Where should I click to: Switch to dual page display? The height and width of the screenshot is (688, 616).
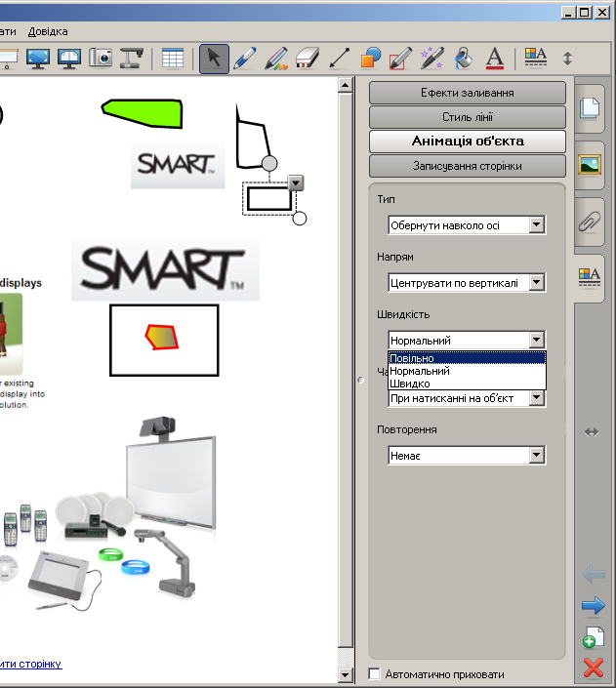(69, 59)
